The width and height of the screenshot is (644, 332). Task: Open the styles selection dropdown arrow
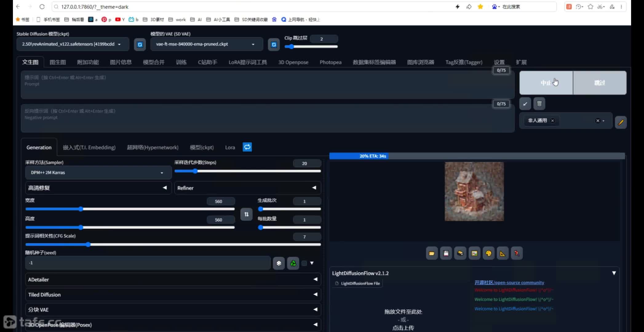[x=603, y=121]
